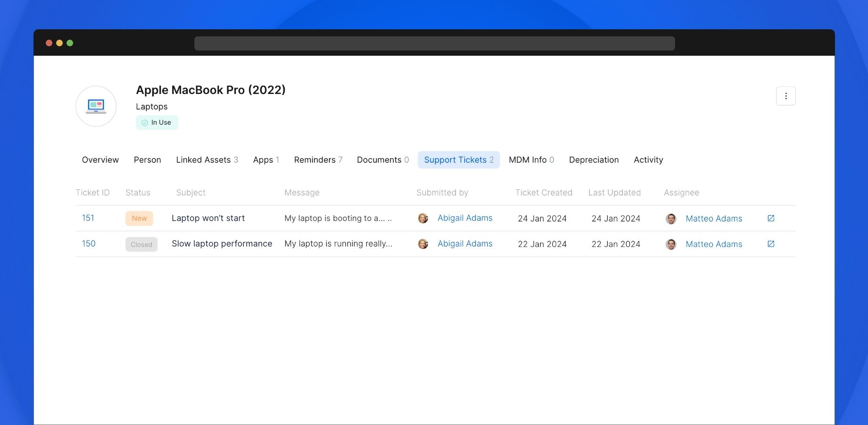Click the In Use status badge
This screenshot has width=868, height=425.
[157, 122]
